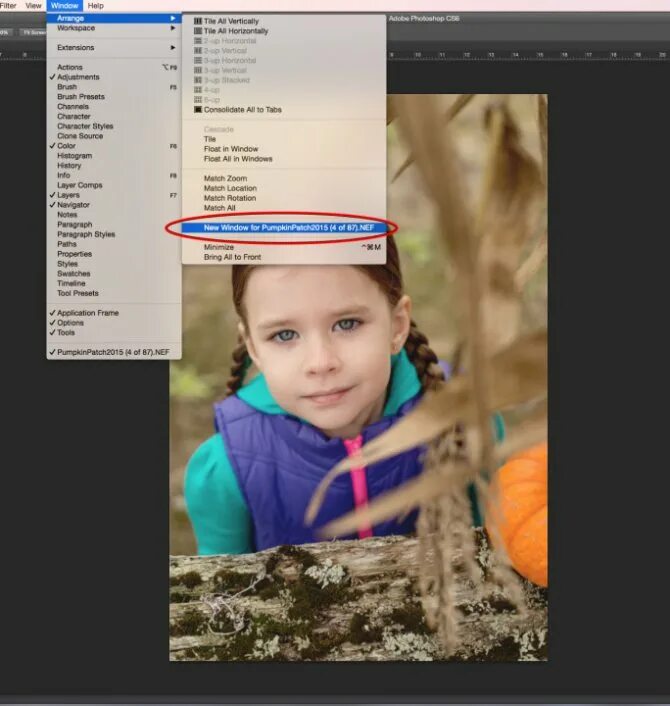Viewport: 670px width, 706px height.
Task: Choose Float in Window
Action: 284,149
